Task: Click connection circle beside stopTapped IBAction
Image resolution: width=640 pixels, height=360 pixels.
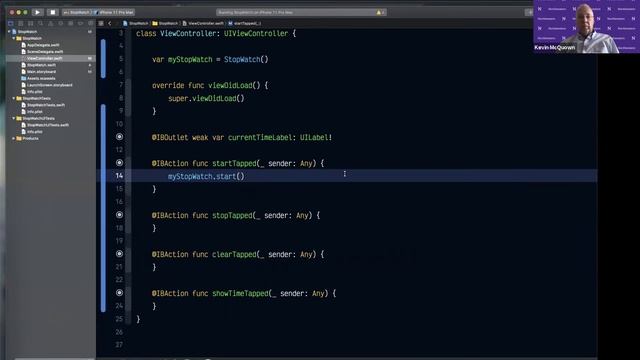Action: click(119, 215)
